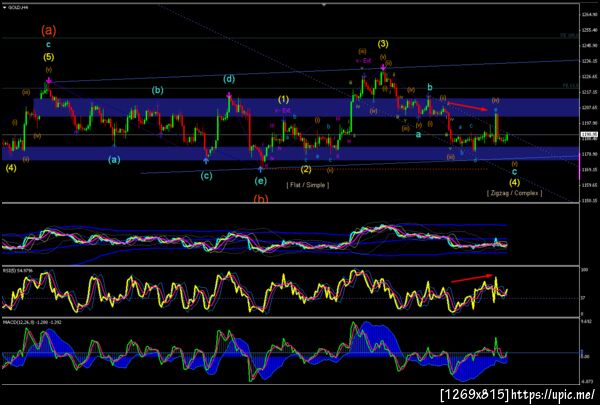Select the orange (b) label at chart bottom

pos(261,199)
